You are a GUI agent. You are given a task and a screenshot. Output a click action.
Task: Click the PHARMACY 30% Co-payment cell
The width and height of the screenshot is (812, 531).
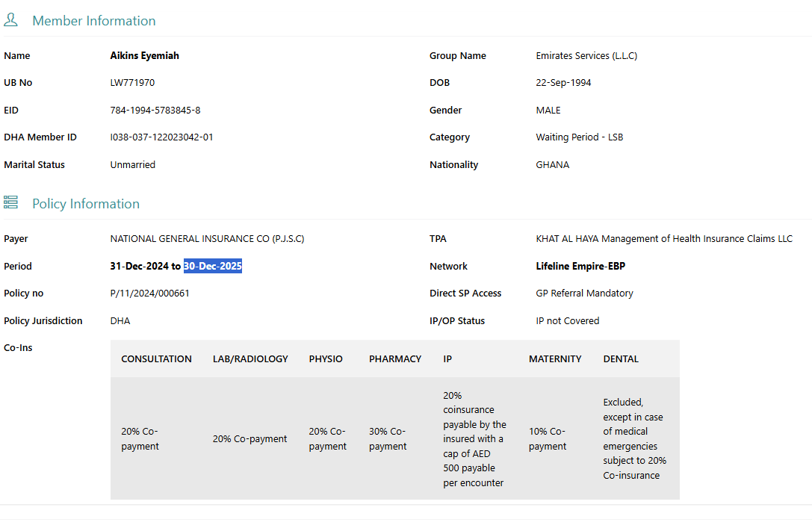tap(388, 439)
